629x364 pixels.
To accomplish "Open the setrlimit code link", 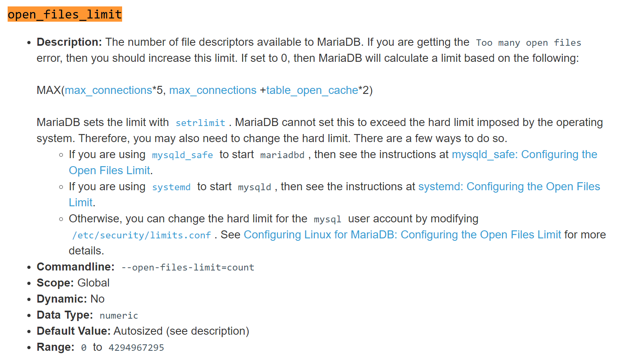I will [200, 123].
